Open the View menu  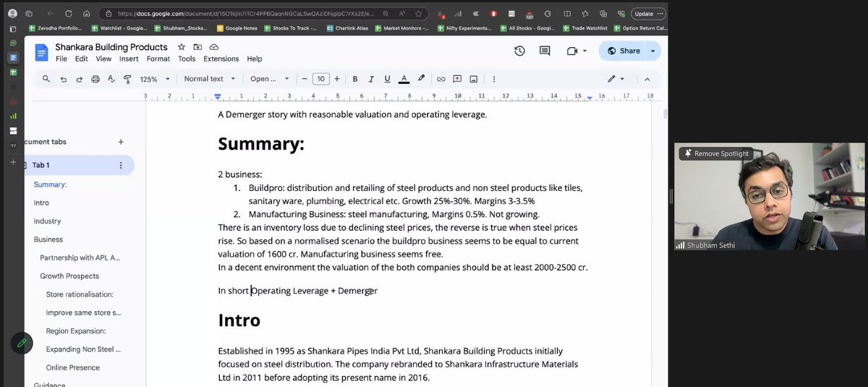[103, 59]
